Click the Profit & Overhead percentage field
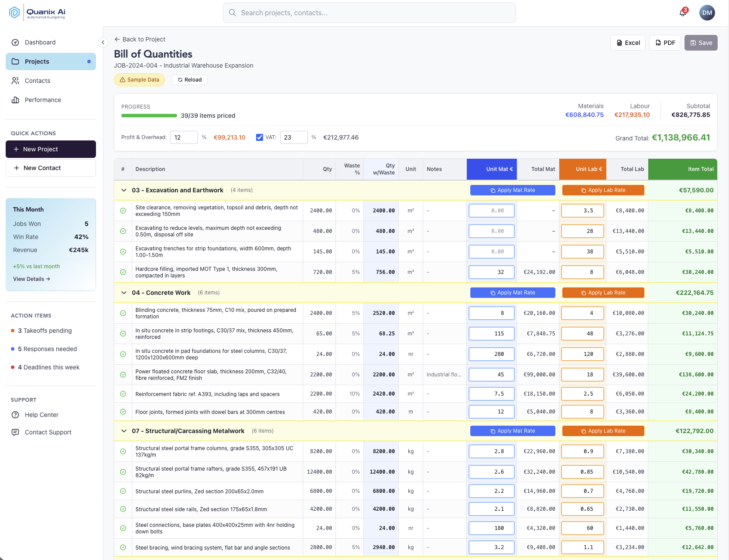 [184, 137]
